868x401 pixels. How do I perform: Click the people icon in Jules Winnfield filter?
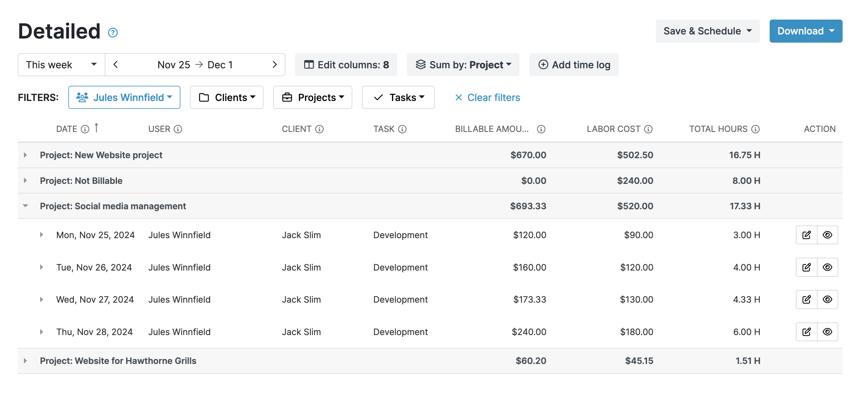(83, 97)
